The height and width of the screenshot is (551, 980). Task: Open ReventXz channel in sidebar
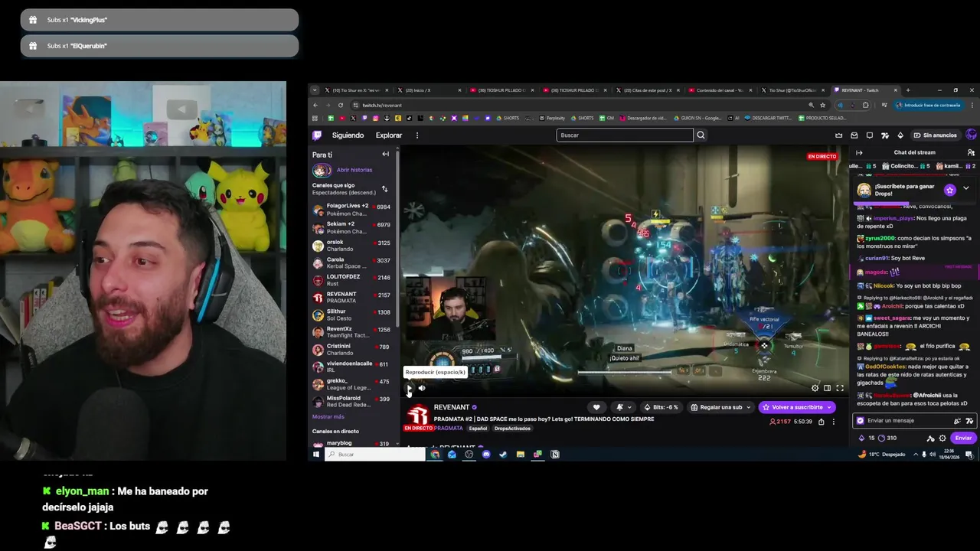click(352, 332)
